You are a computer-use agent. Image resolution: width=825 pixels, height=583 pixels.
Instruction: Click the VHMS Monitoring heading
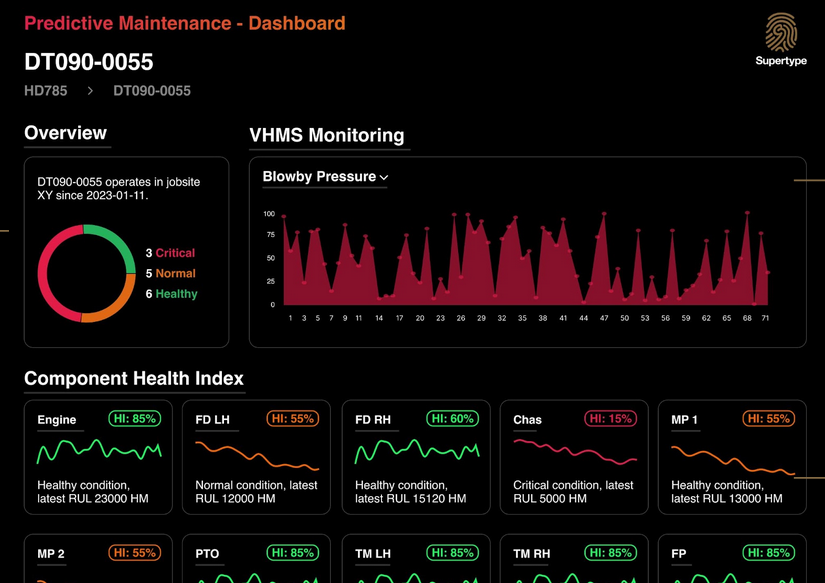[x=327, y=135]
